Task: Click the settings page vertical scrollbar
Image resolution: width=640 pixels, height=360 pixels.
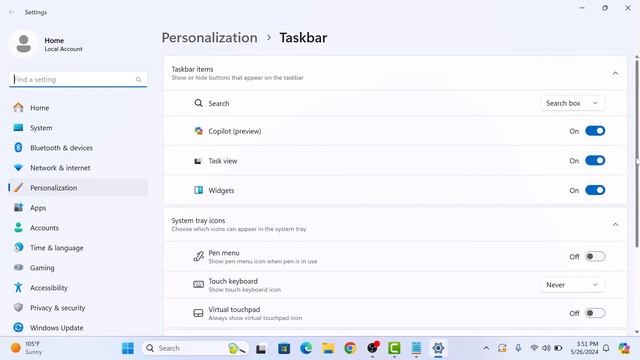Action: pyautogui.click(x=636, y=153)
